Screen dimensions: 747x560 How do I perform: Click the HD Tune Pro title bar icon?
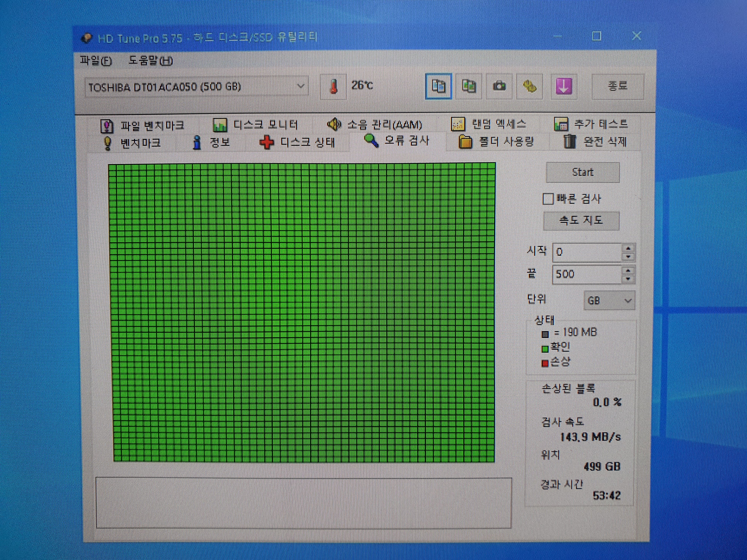(x=87, y=38)
